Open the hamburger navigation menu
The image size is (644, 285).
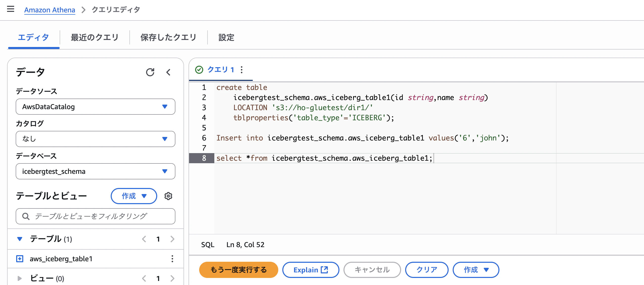(11, 9)
